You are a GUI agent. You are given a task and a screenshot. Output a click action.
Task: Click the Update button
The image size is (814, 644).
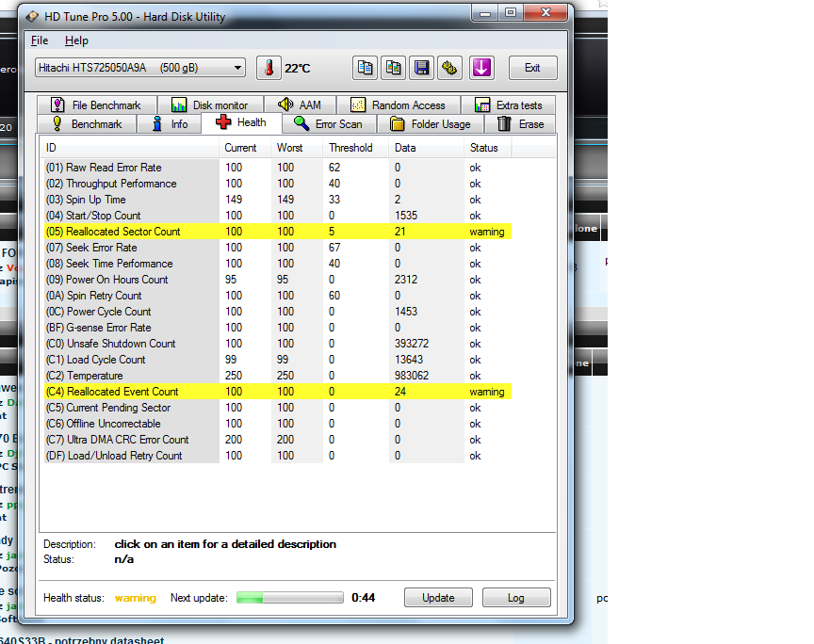pyautogui.click(x=438, y=598)
